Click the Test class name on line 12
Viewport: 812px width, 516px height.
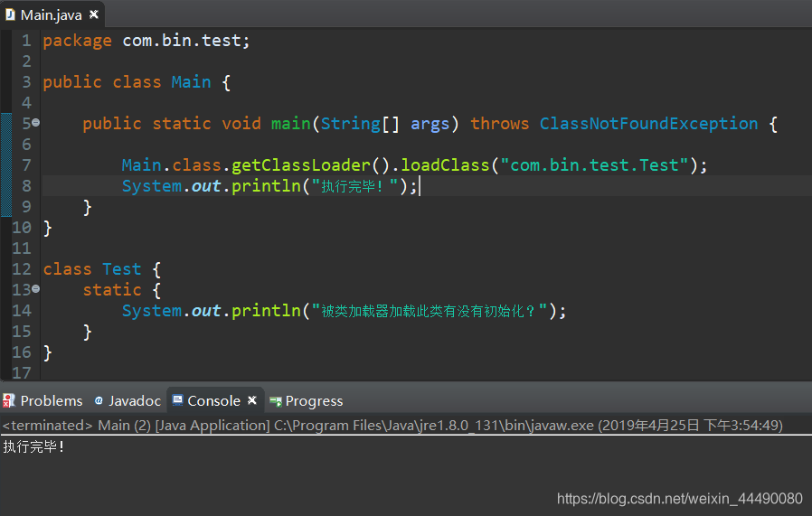click(x=122, y=269)
